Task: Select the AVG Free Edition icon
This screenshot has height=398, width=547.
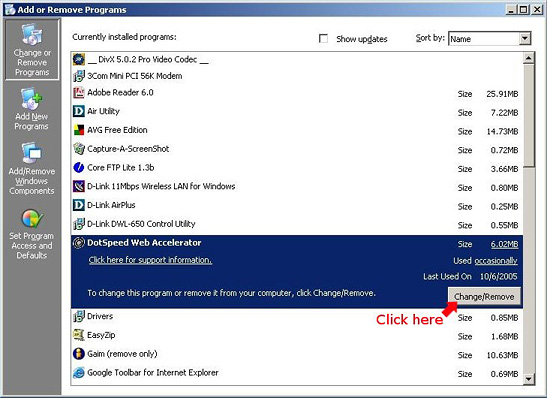Action: [79, 130]
